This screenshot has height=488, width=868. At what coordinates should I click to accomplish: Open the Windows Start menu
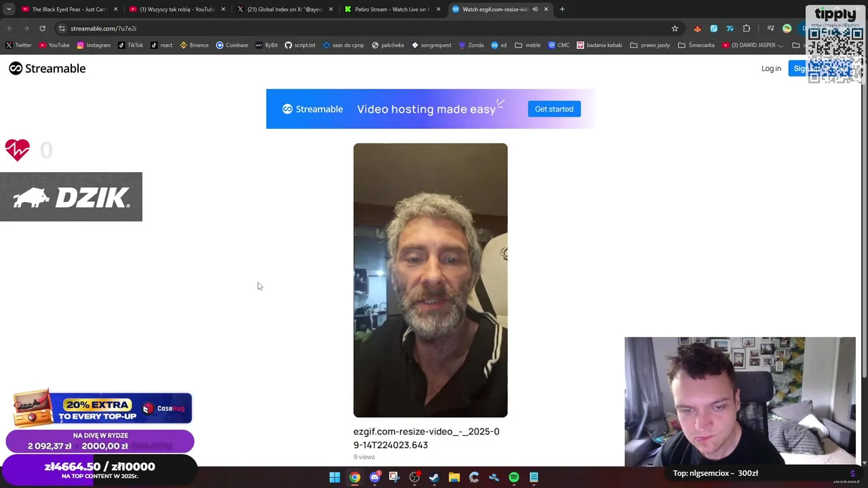(334, 477)
